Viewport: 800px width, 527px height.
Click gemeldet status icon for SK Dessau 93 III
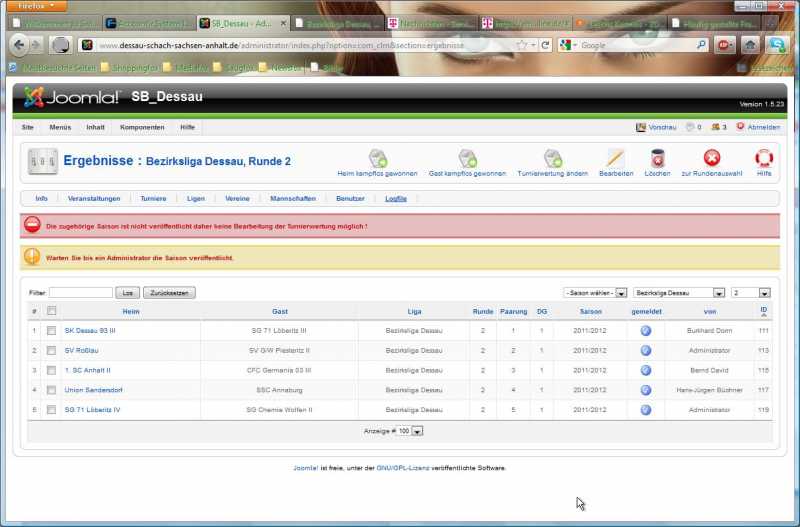[646, 330]
